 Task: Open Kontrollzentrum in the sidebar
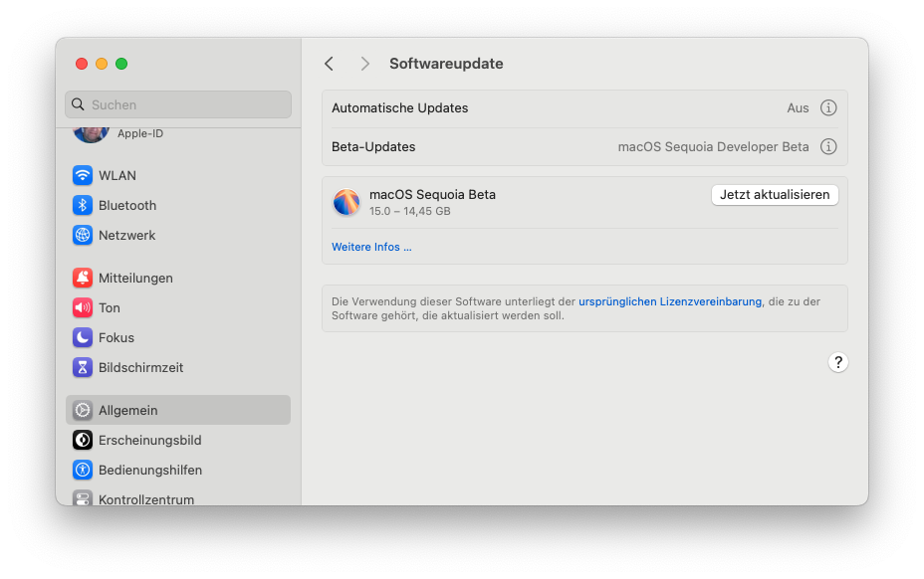click(145, 498)
